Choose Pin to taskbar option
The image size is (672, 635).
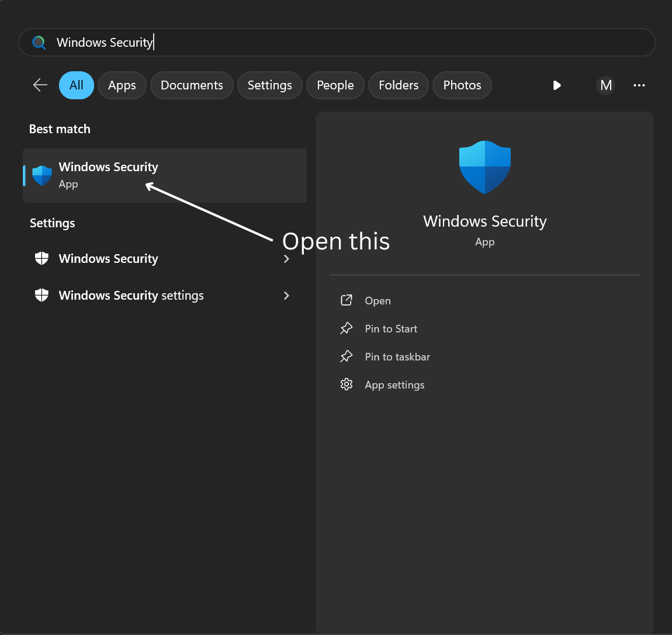click(397, 356)
